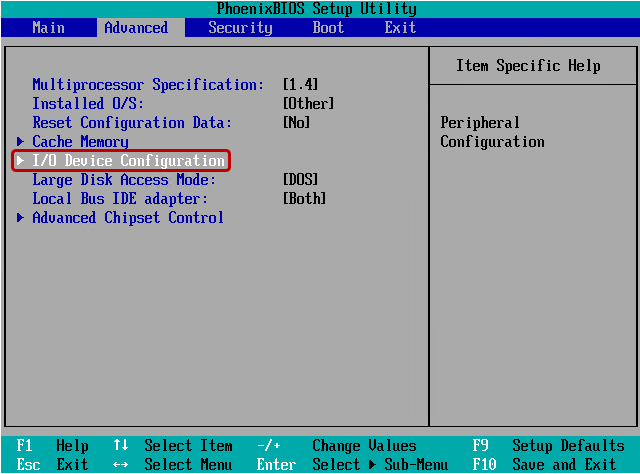The image size is (640, 474).
Task: Open the Boot menu tab
Action: point(328,28)
